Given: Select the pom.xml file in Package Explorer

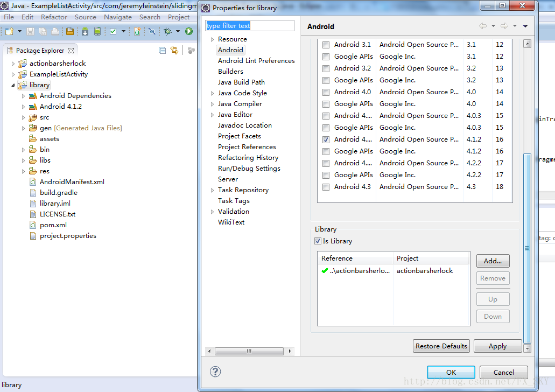Looking at the screenshot, I should pos(53,225).
